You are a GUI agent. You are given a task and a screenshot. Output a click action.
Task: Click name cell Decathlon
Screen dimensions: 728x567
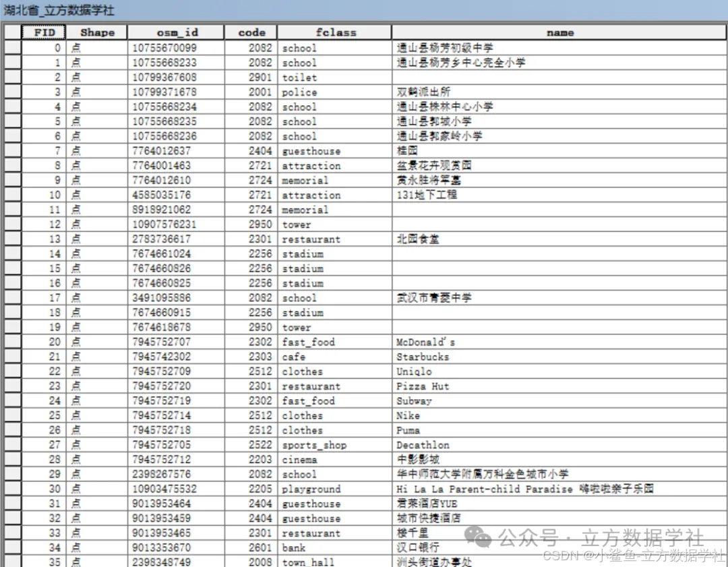point(559,445)
